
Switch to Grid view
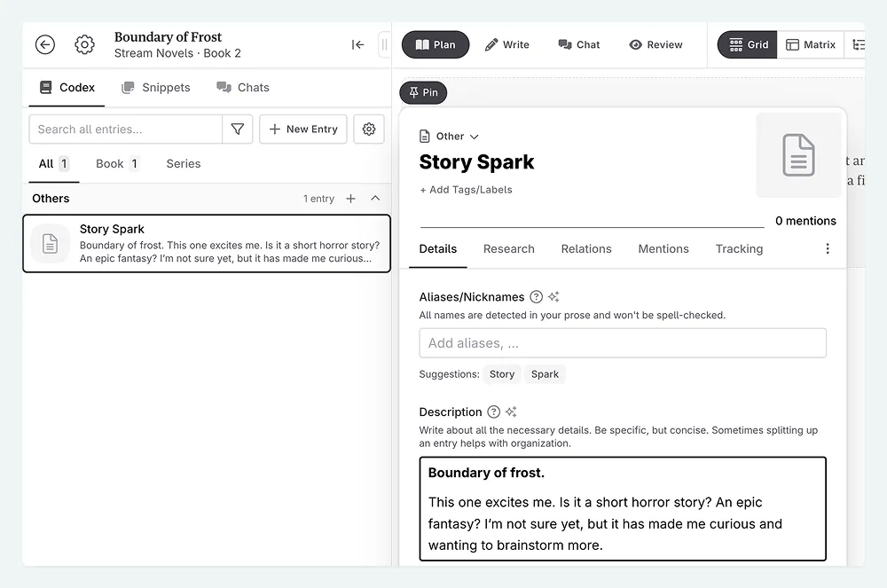[748, 44]
